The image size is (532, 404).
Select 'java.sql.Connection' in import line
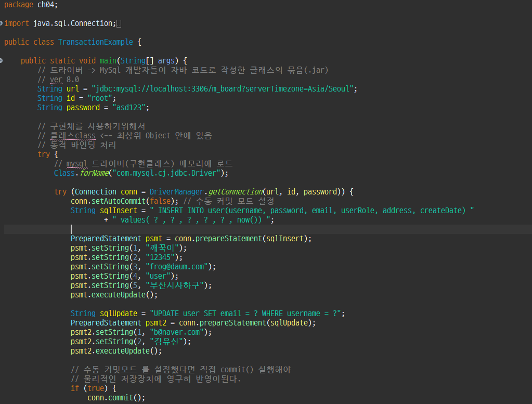click(x=73, y=23)
